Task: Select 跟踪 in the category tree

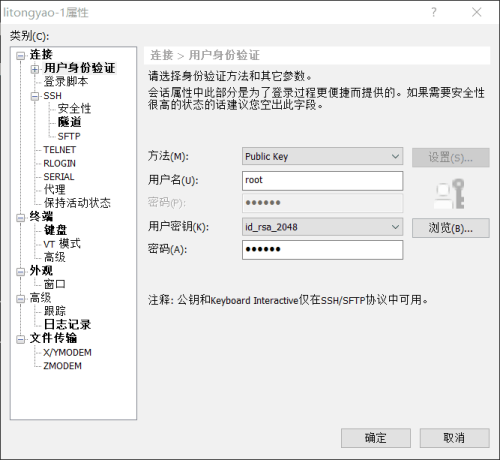Action: (55, 311)
